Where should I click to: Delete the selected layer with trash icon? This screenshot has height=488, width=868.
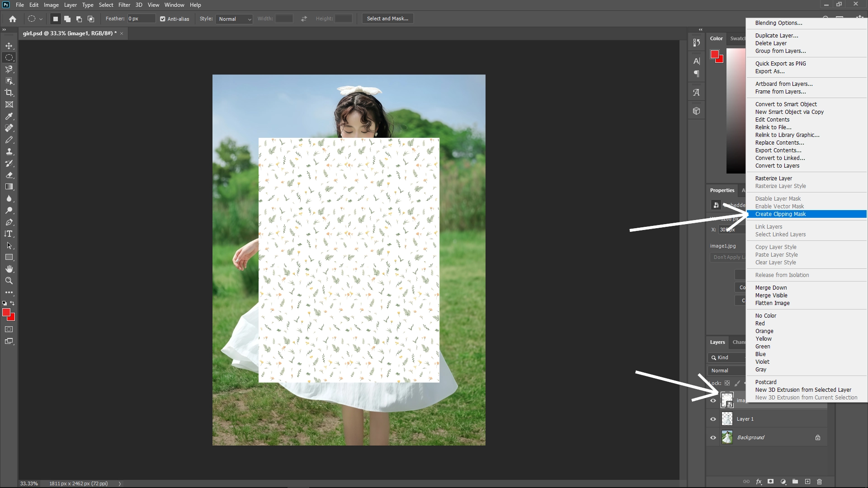819,482
